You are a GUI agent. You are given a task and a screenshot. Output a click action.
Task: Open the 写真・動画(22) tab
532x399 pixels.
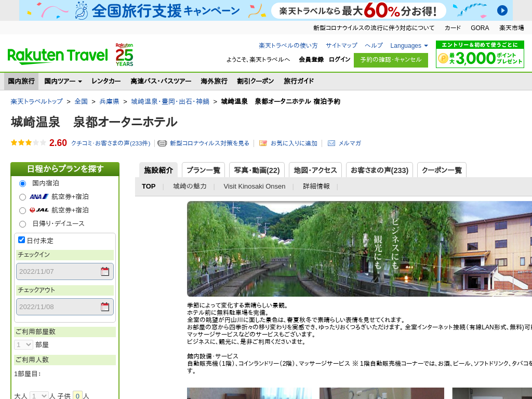point(257,170)
